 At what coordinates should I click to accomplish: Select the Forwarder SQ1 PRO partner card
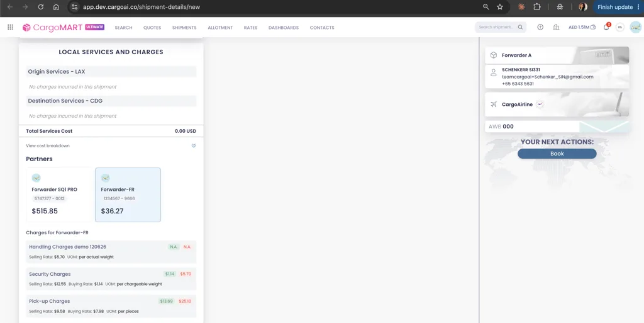59,195
